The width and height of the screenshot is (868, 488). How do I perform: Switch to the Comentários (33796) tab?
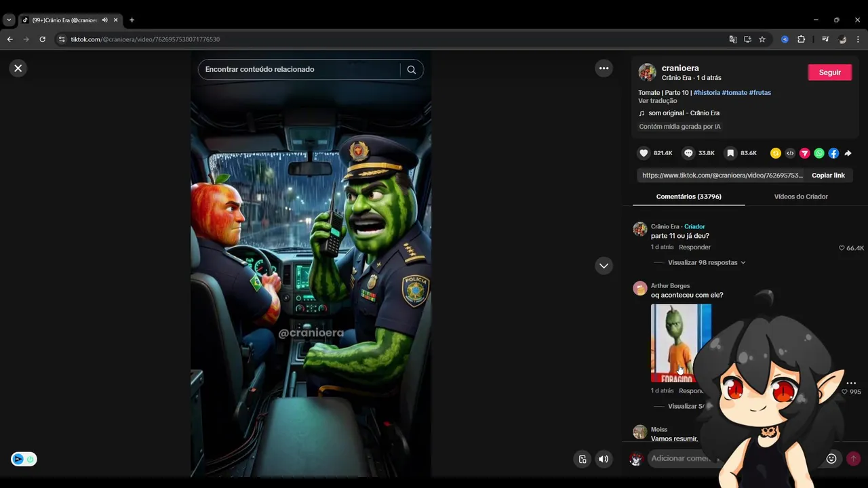tap(688, 197)
